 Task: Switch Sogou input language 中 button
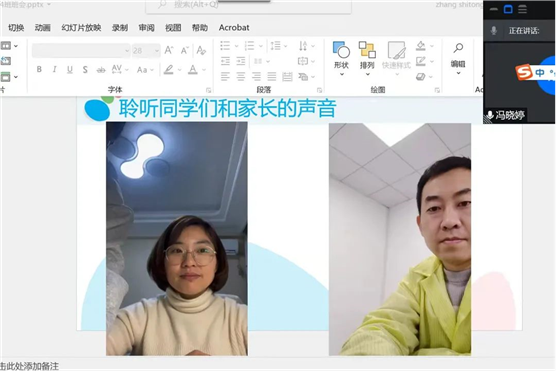(540, 73)
